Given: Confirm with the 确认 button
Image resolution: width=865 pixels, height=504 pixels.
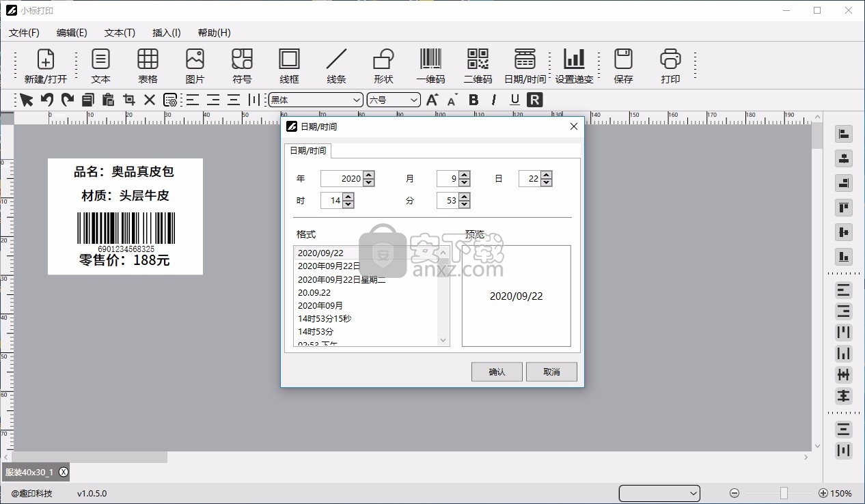Looking at the screenshot, I should point(497,372).
